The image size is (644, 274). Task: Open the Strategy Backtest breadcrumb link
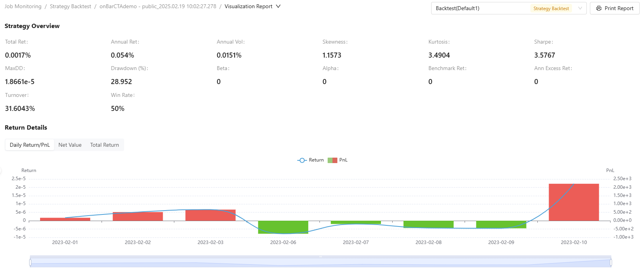pyautogui.click(x=70, y=6)
